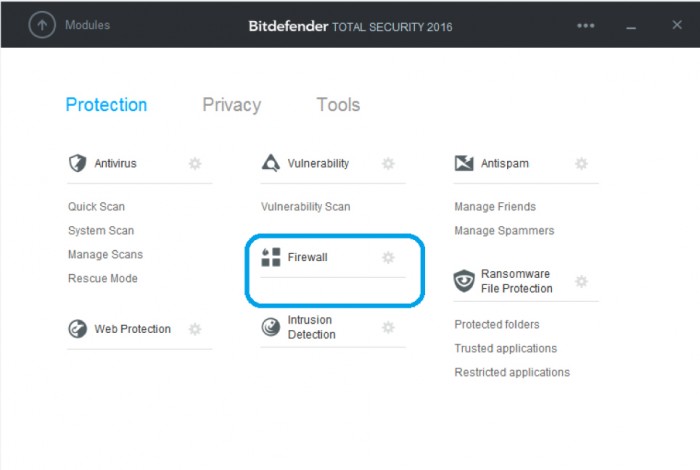Switch to the Privacy tab
The width and height of the screenshot is (700, 470).
coord(232,105)
